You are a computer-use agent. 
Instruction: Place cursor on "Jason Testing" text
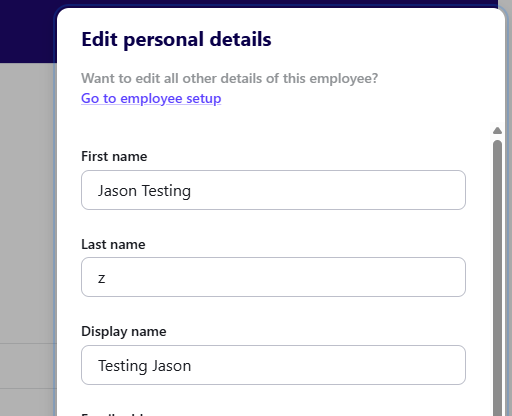(x=144, y=191)
